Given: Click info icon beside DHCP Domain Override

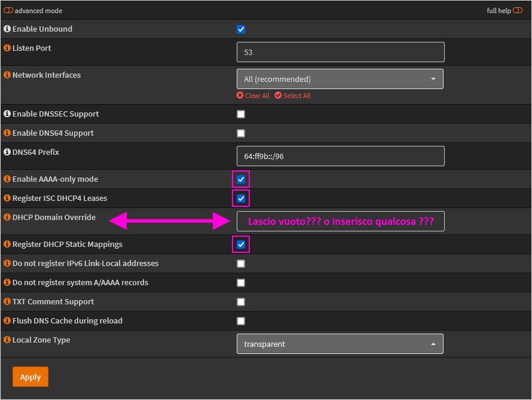Looking at the screenshot, I should (x=7, y=217).
